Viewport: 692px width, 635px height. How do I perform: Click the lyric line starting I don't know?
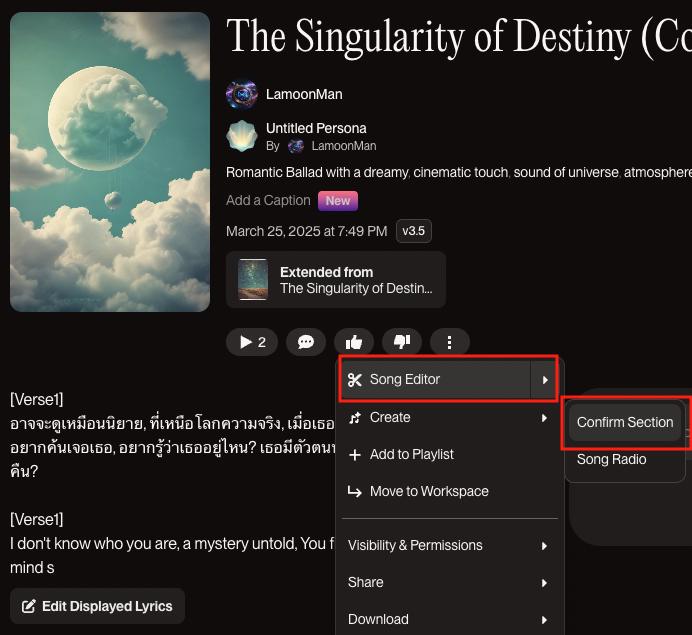tap(173, 544)
